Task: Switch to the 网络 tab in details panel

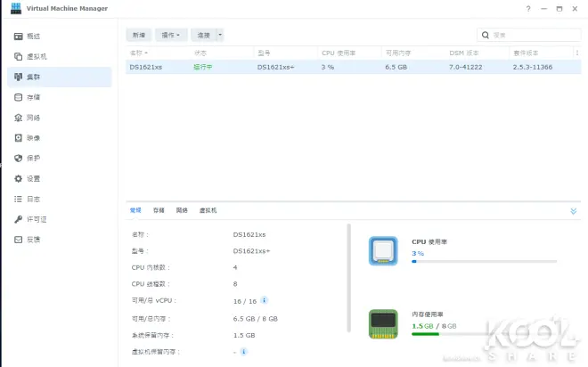Action: point(182,210)
